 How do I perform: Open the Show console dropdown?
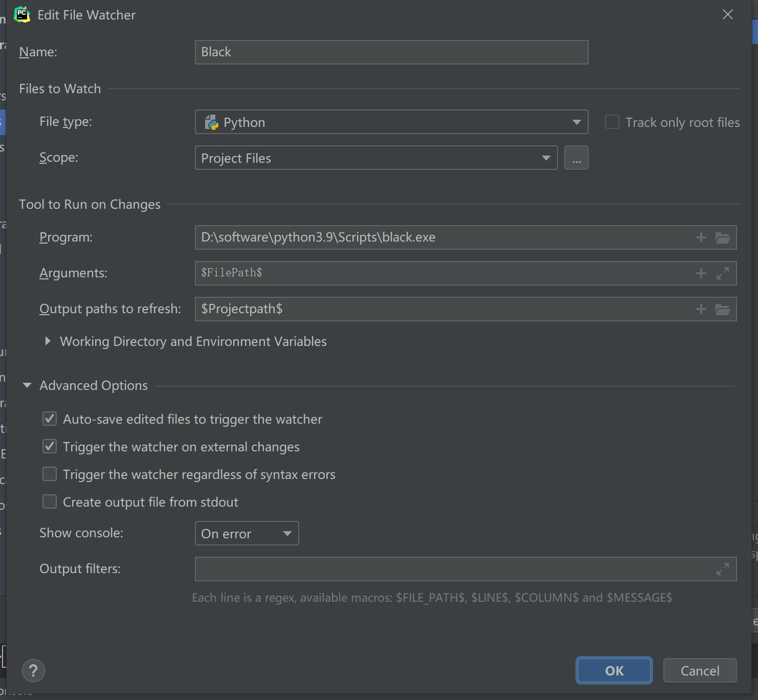[x=247, y=534]
